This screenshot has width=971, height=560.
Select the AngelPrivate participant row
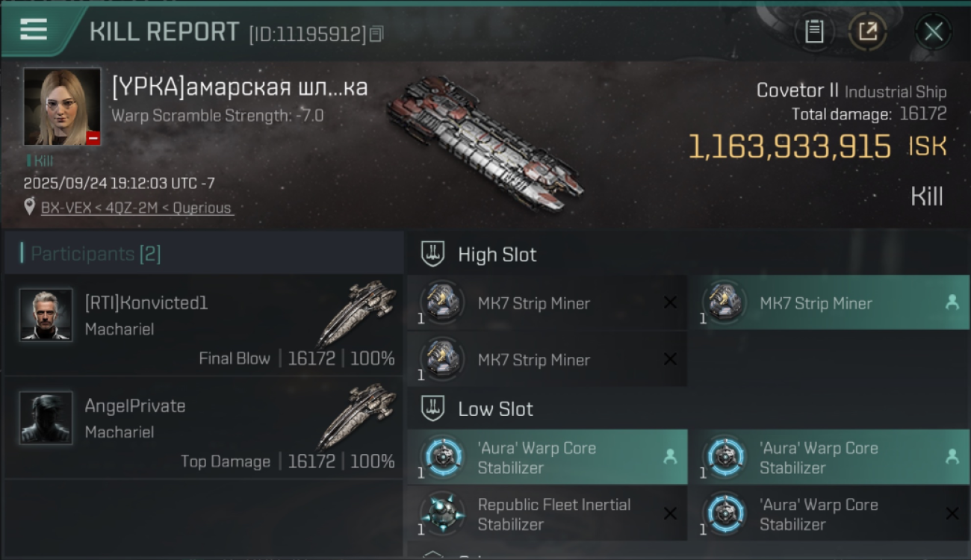pos(203,428)
